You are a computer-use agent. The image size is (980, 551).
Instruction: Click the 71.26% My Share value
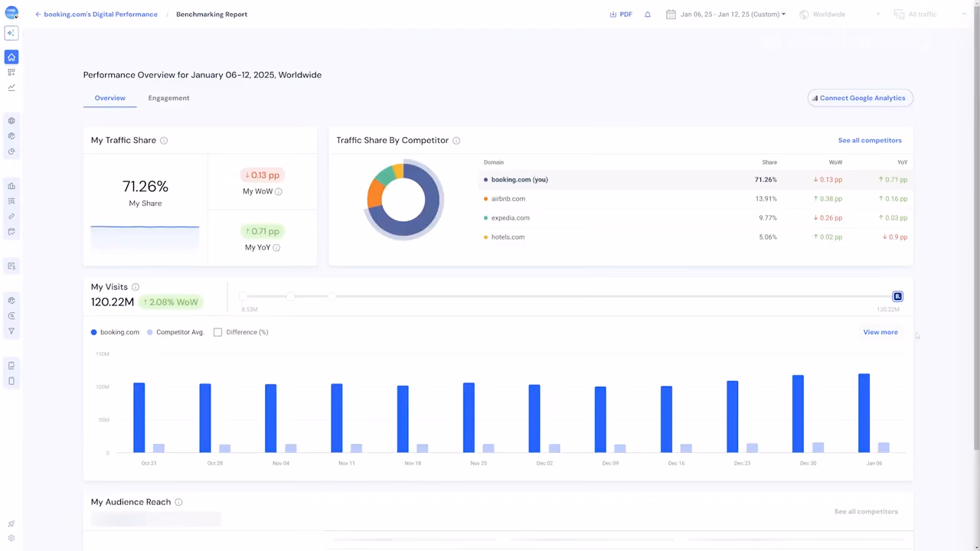pyautogui.click(x=145, y=187)
